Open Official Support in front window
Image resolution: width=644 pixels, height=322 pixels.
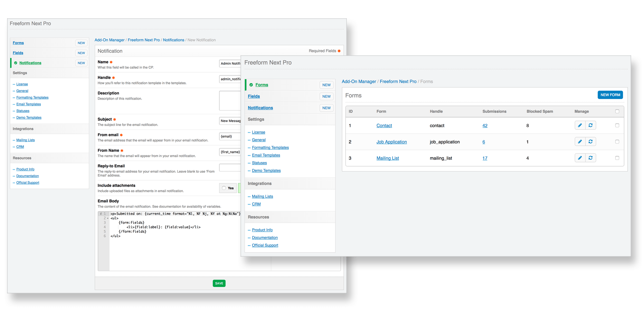tap(265, 245)
